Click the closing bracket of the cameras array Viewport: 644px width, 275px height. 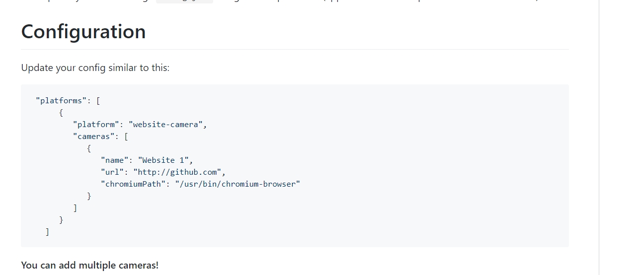75,208
